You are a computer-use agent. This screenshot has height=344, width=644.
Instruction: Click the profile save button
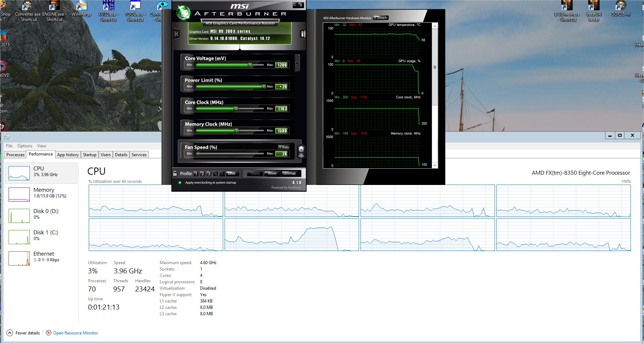click(x=232, y=174)
